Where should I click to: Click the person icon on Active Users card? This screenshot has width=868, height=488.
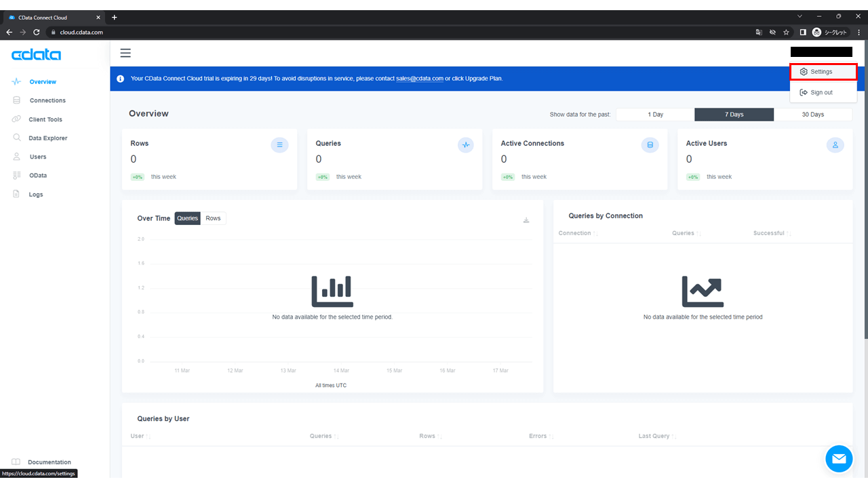click(x=835, y=144)
